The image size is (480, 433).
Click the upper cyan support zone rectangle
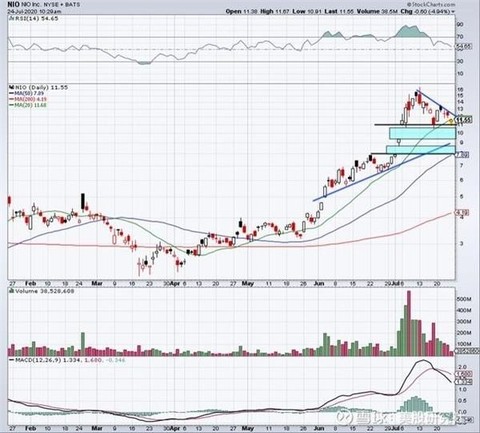[x=422, y=134]
